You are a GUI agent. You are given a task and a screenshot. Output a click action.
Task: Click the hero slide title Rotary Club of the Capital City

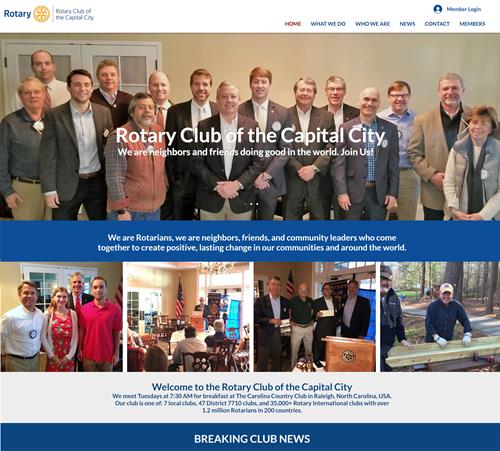click(x=250, y=136)
